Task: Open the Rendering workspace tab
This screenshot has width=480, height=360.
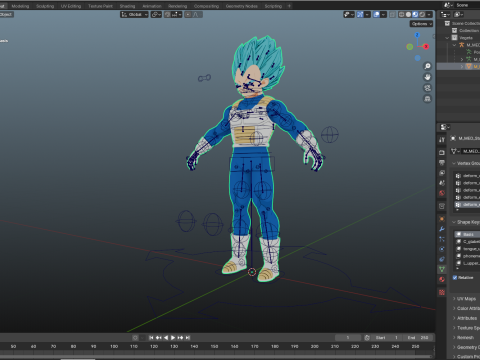Action: point(177,6)
